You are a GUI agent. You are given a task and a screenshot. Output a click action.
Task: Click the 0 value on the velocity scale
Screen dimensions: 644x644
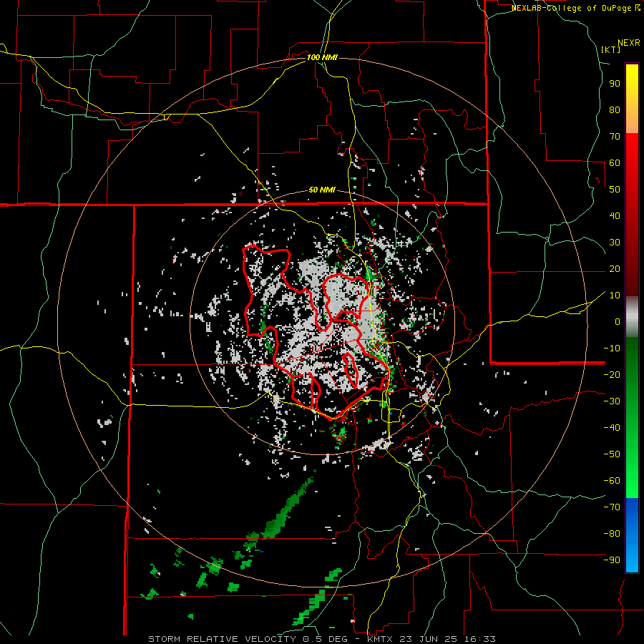[618, 322]
